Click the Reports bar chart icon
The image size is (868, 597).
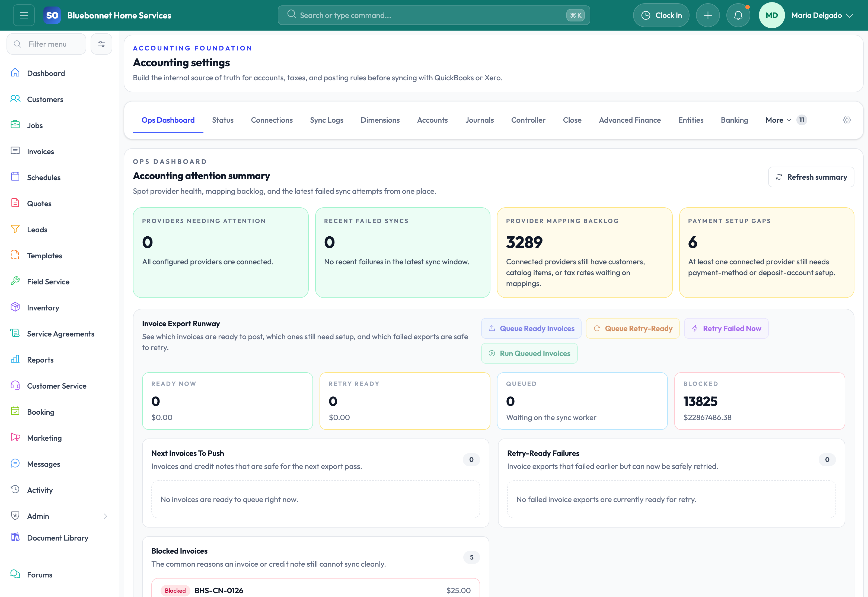click(15, 359)
